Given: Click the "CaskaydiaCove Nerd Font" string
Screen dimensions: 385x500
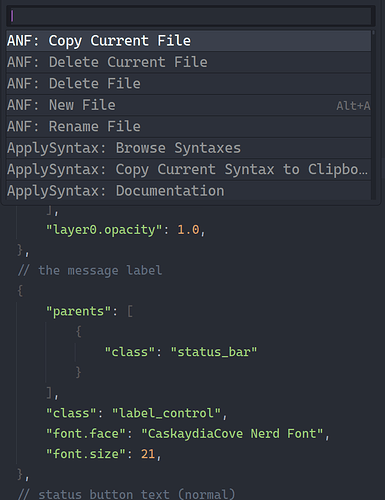Looking at the screenshot, I should point(232,434).
